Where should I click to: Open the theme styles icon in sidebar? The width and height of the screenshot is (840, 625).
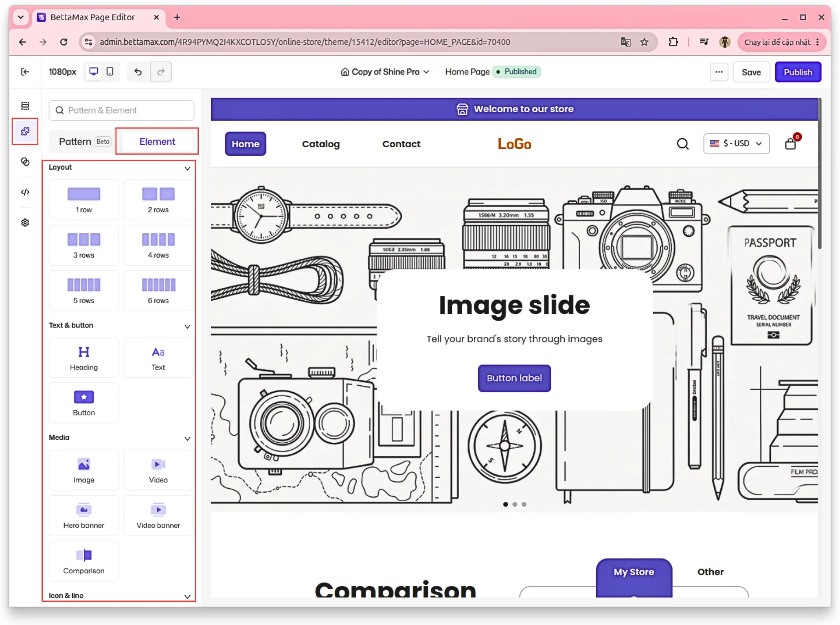(25, 162)
